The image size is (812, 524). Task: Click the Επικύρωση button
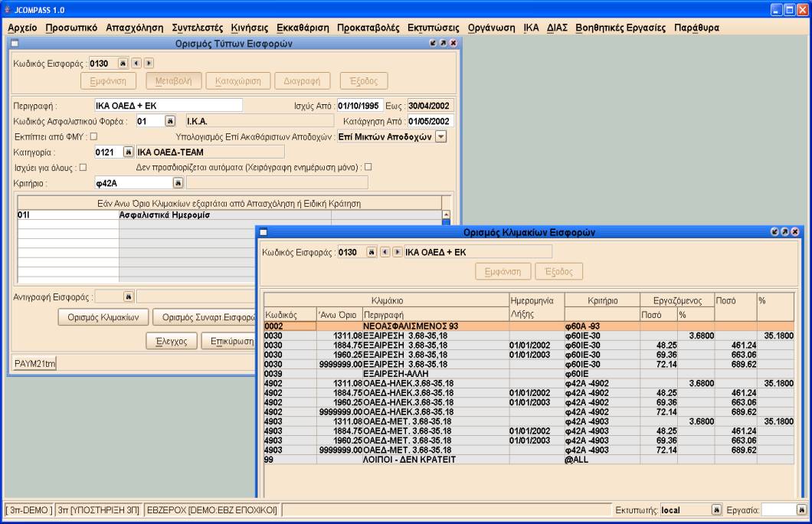229,341
